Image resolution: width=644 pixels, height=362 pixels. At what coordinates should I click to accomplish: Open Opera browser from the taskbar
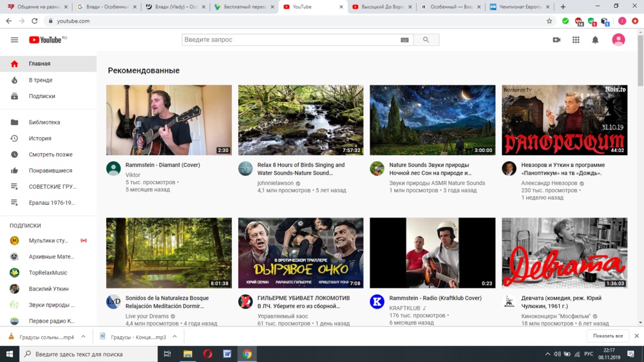click(207, 354)
